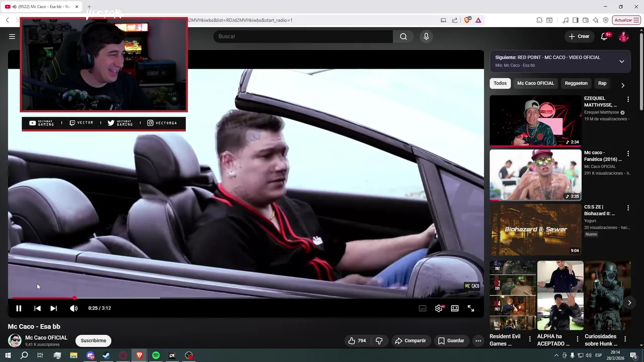The width and height of the screenshot is (644, 362).
Task: Open the Brave Wallet icon
Action: tap(586, 20)
